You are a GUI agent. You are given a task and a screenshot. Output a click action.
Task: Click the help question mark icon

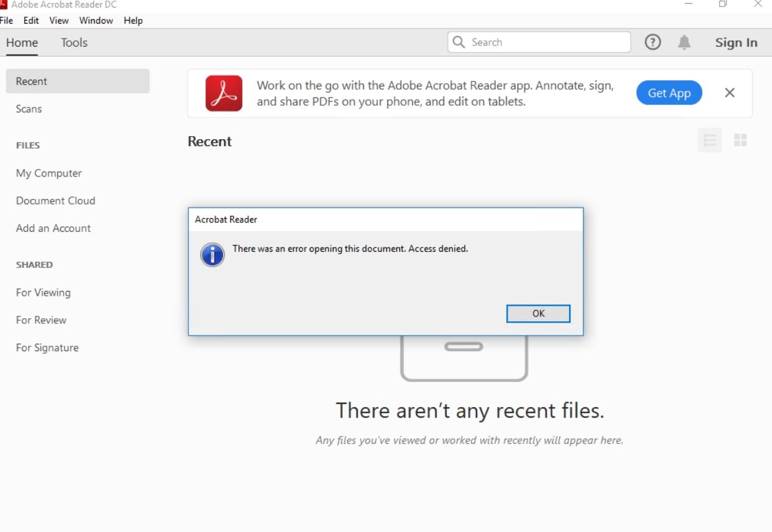click(x=653, y=42)
